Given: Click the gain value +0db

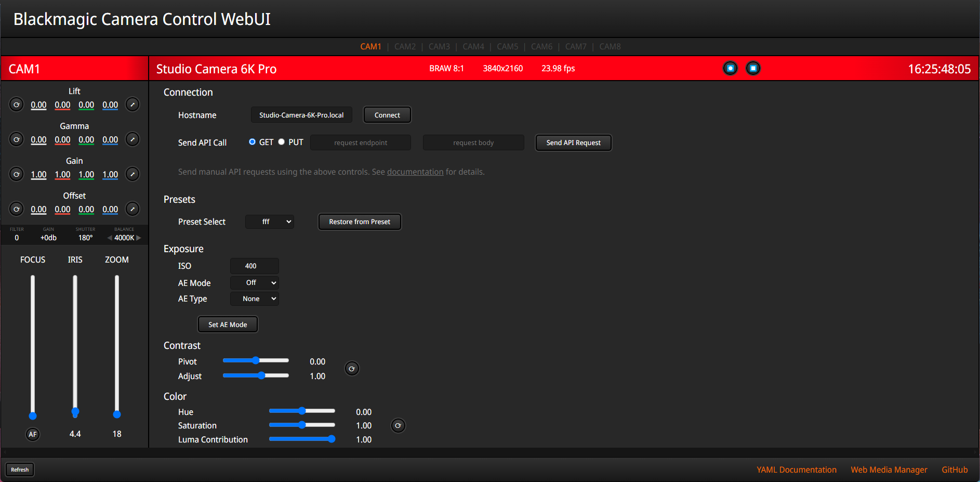Looking at the screenshot, I should [x=48, y=238].
